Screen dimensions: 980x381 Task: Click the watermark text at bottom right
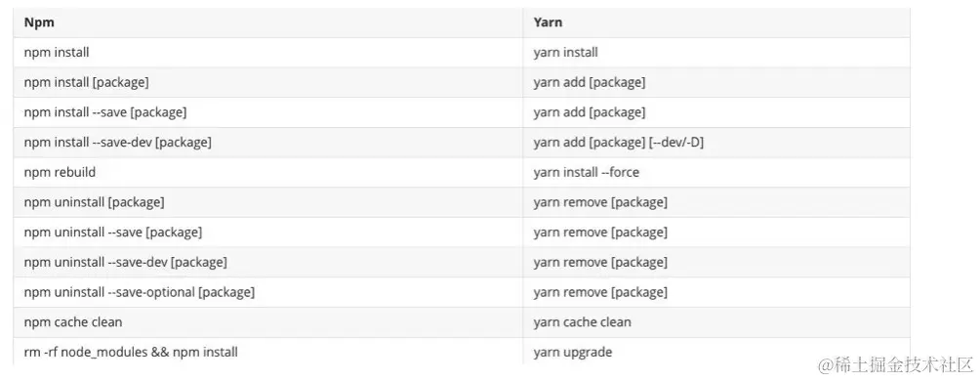point(896,365)
